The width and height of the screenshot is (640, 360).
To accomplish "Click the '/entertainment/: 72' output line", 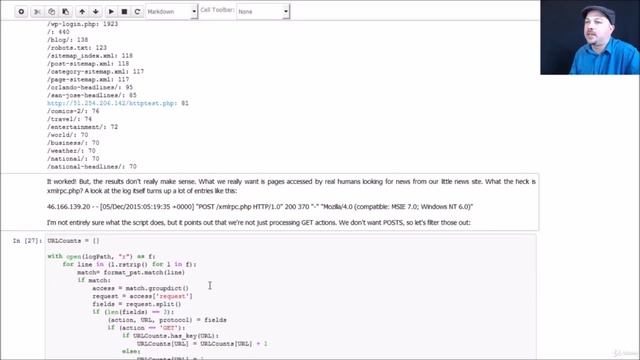I will pos(82,127).
